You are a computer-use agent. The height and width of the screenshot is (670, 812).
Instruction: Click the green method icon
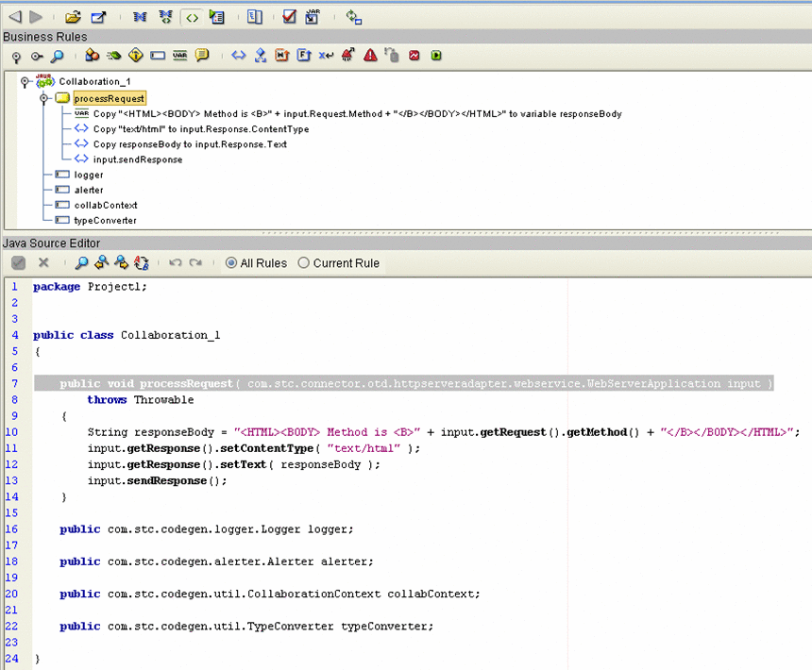click(x=114, y=56)
